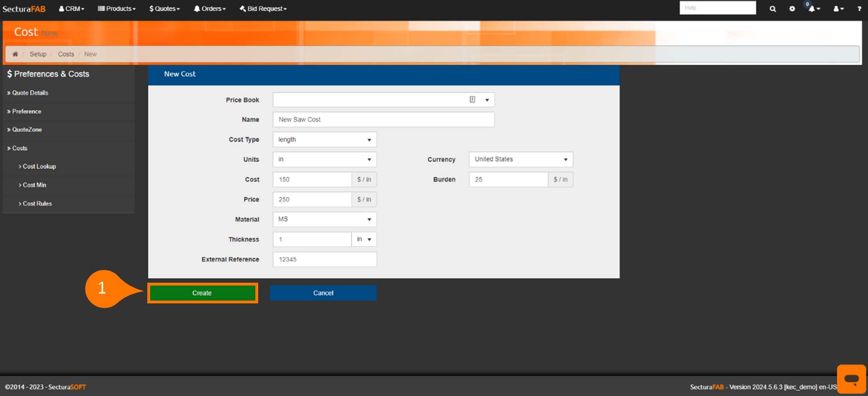868x396 pixels.
Task: Open the Currency dropdown
Action: click(521, 159)
